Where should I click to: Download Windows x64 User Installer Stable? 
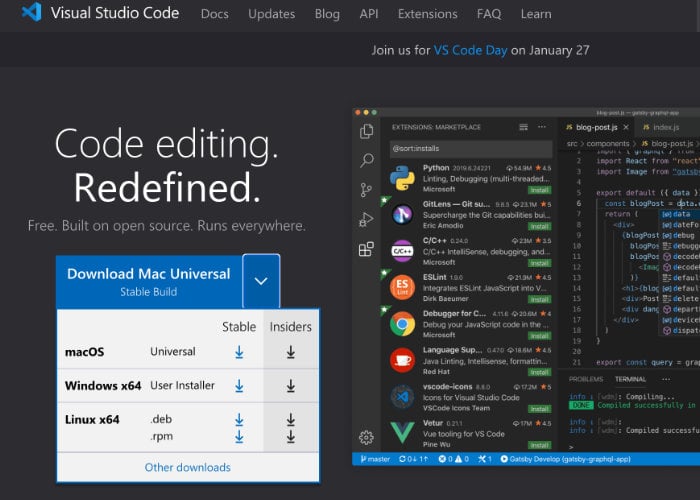(x=239, y=386)
